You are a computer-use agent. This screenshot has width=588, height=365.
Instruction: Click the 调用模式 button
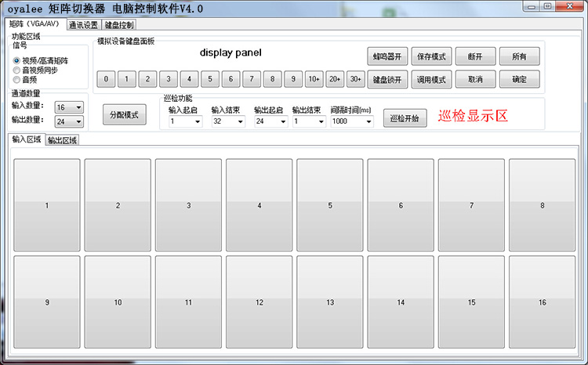coord(431,79)
